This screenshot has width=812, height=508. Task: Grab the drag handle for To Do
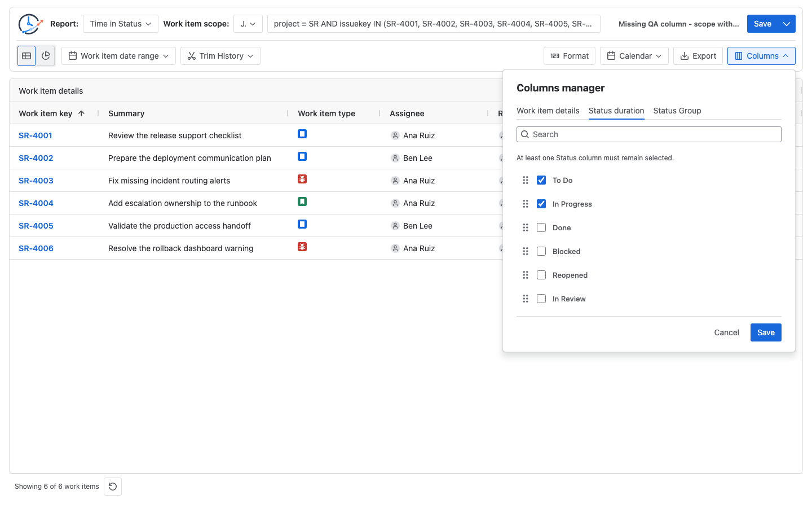tap(526, 180)
